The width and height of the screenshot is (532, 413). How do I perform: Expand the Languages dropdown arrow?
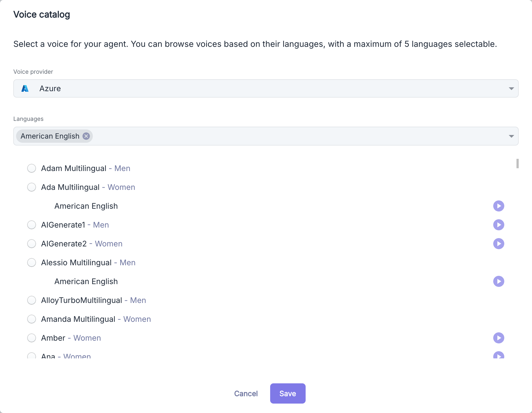pos(511,136)
